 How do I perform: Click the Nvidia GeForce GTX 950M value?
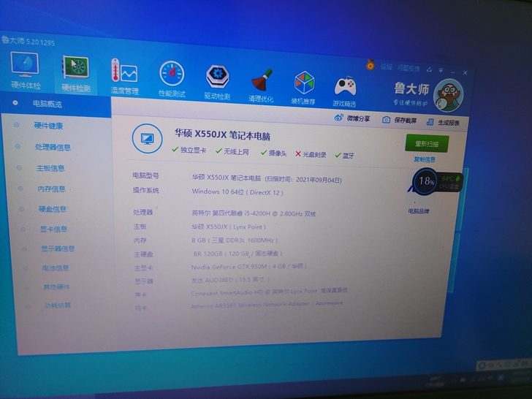click(x=248, y=266)
